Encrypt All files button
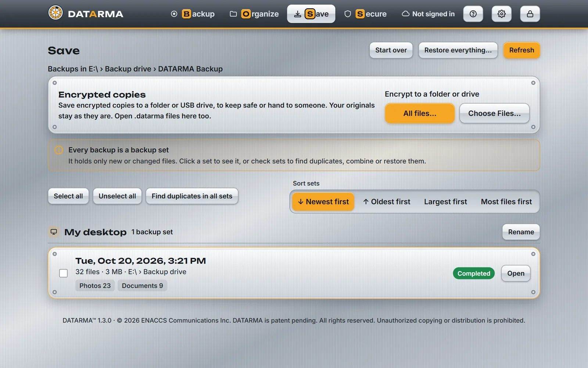This screenshot has height=368, width=588. click(x=420, y=113)
